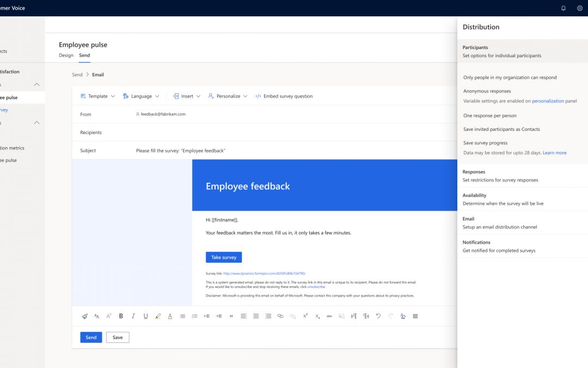The image size is (588, 368).
Task: Open the Personalize dropdown
Action: tap(228, 96)
